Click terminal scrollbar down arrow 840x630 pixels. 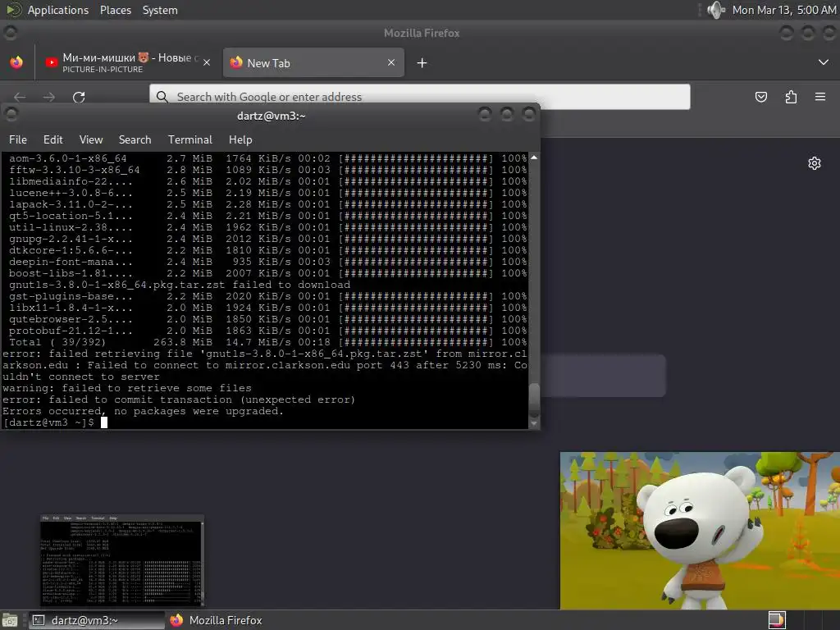point(533,423)
